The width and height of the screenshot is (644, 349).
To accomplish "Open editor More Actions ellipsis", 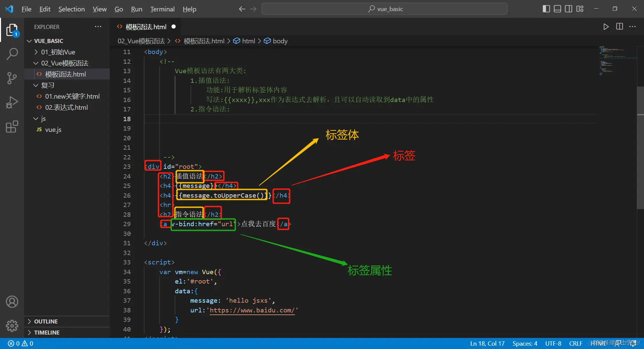I will pyautogui.click(x=633, y=27).
